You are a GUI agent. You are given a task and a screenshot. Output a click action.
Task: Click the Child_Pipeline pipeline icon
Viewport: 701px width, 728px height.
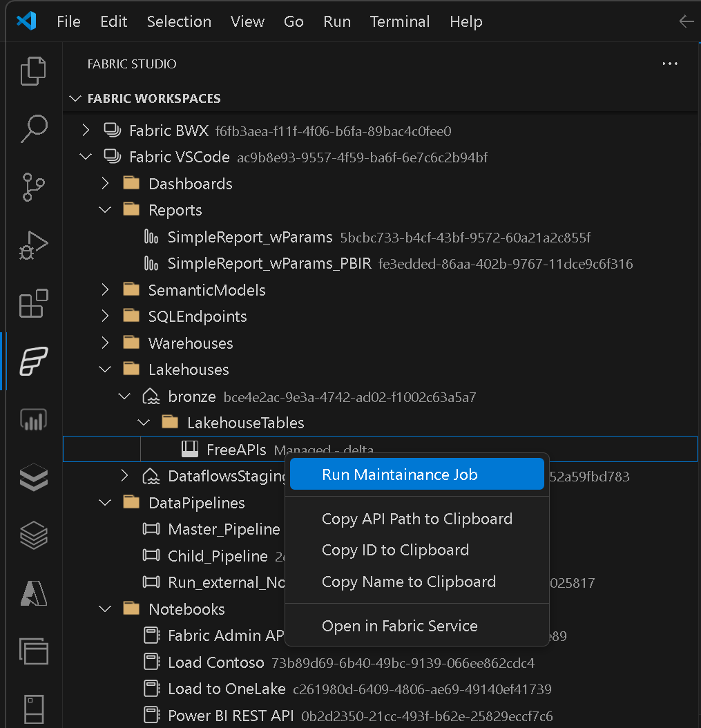pos(151,555)
